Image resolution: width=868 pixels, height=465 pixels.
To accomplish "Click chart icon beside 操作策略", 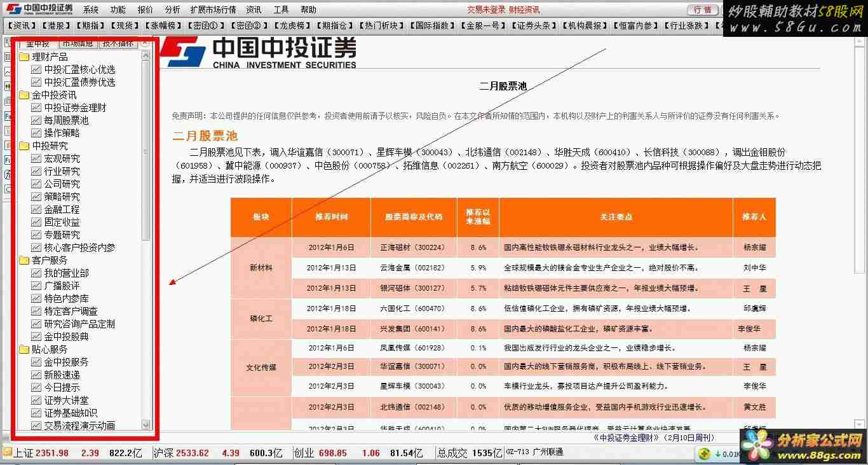I will click(x=36, y=133).
